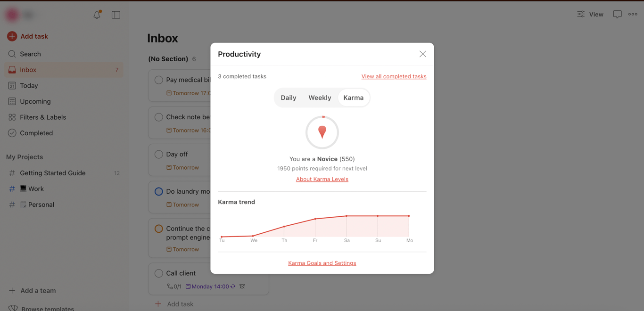Screen dimensions: 644x311
Task: Complete the Day off task checkbox
Action: coord(159,154)
